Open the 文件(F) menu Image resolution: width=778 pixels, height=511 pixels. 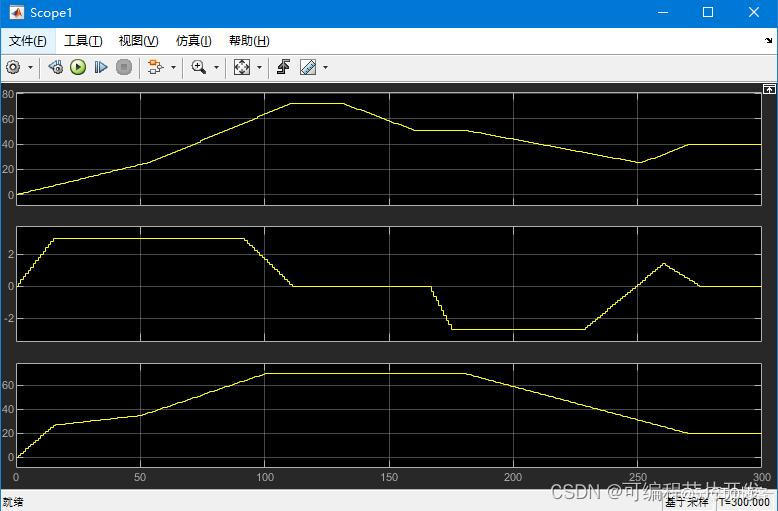click(x=28, y=41)
